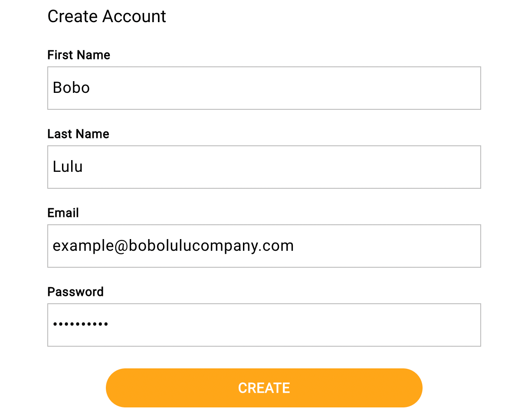The image size is (528, 420).
Task: Click the Password label text
Action: 75,292
